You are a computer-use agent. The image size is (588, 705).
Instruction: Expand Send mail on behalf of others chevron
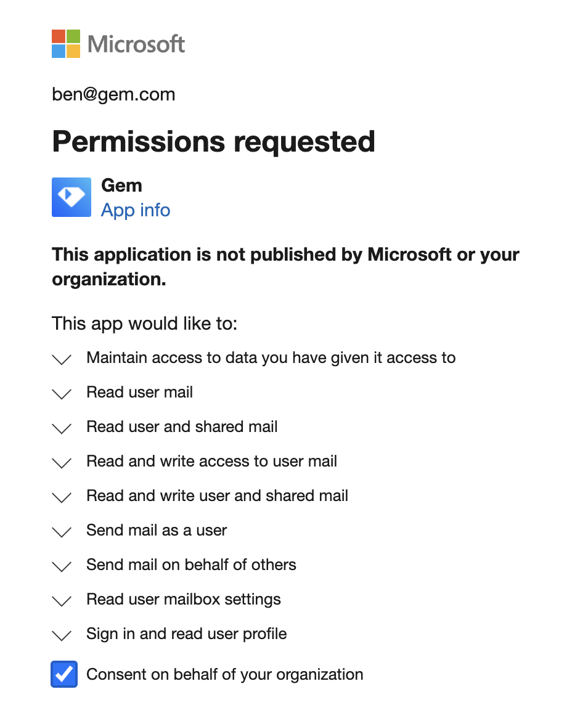pyautogui.click(x=62, y=566)
